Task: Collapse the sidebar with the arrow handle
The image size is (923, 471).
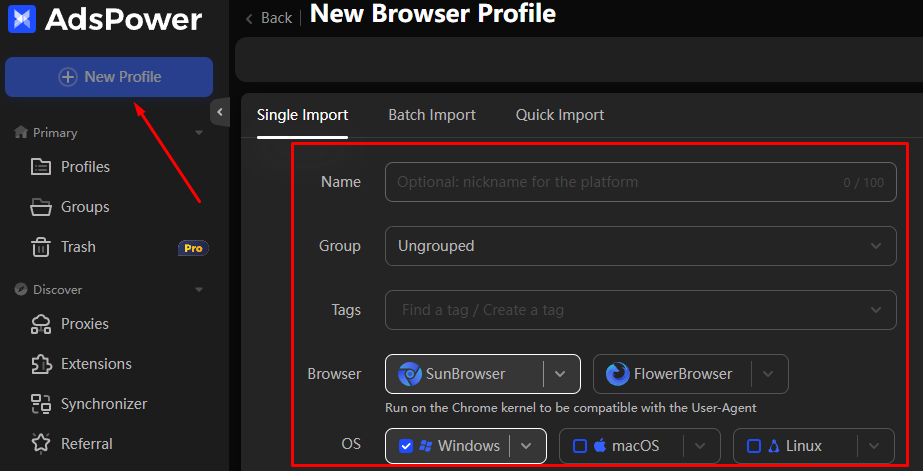Action: (220, 112)
